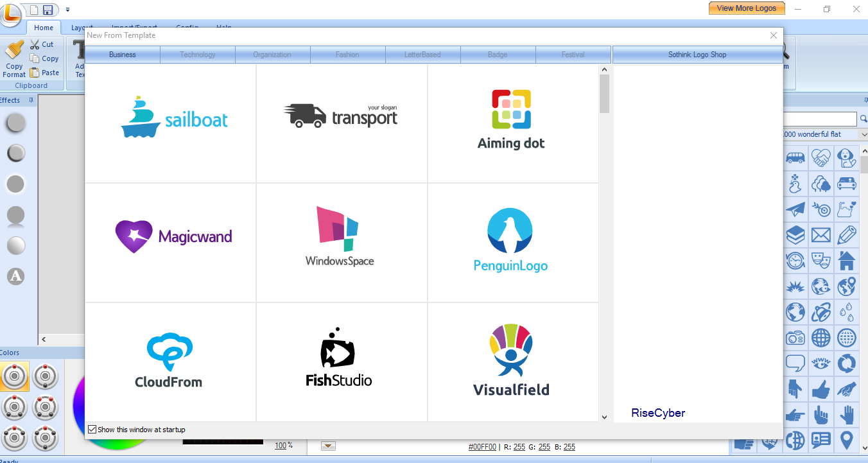Click the black brightness bar
This screenshot has height=463, width=868.
coord(223,442)
